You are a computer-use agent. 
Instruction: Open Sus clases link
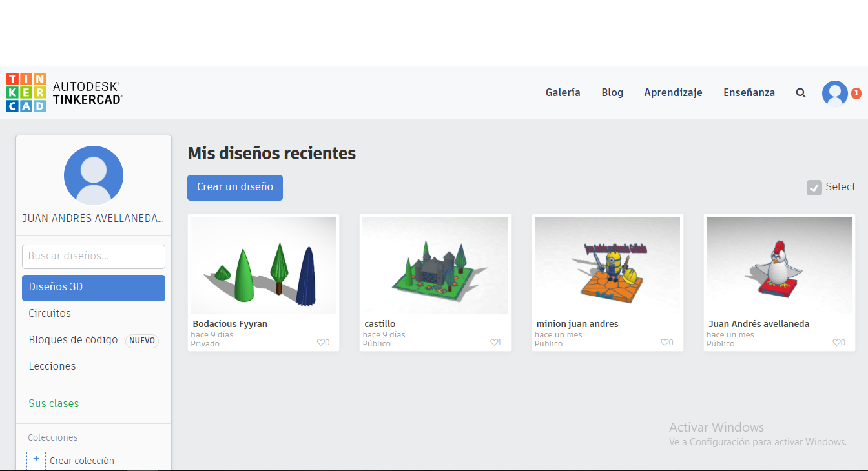[54, 404]
